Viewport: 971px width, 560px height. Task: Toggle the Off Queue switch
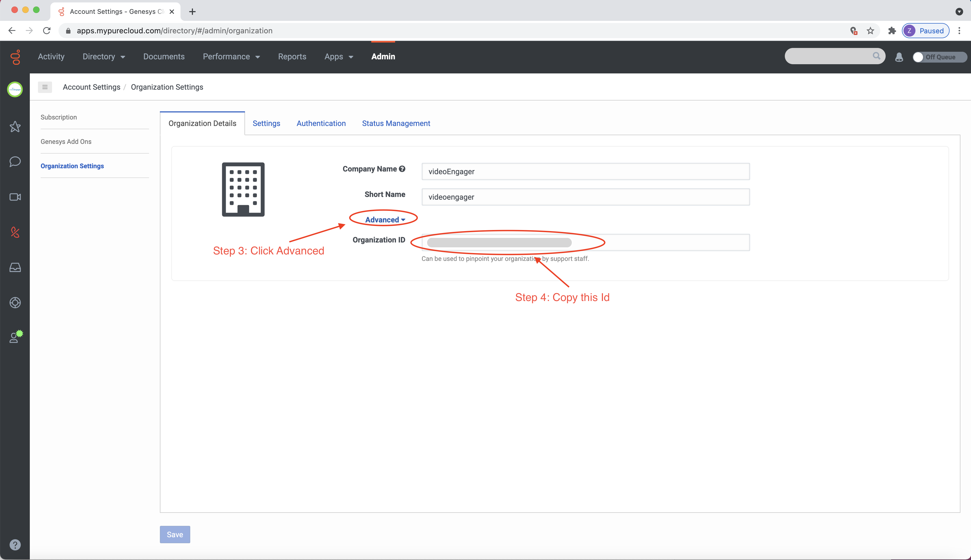[940, 57]
